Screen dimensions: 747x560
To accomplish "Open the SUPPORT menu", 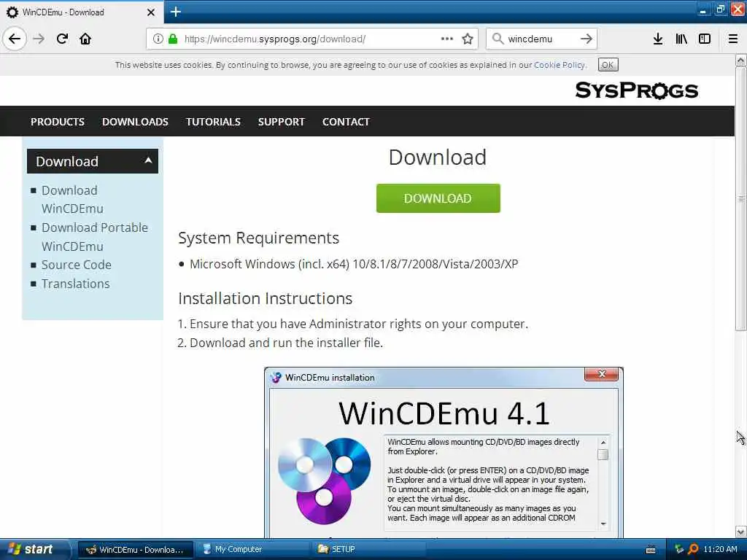I will tap(281, 122).
